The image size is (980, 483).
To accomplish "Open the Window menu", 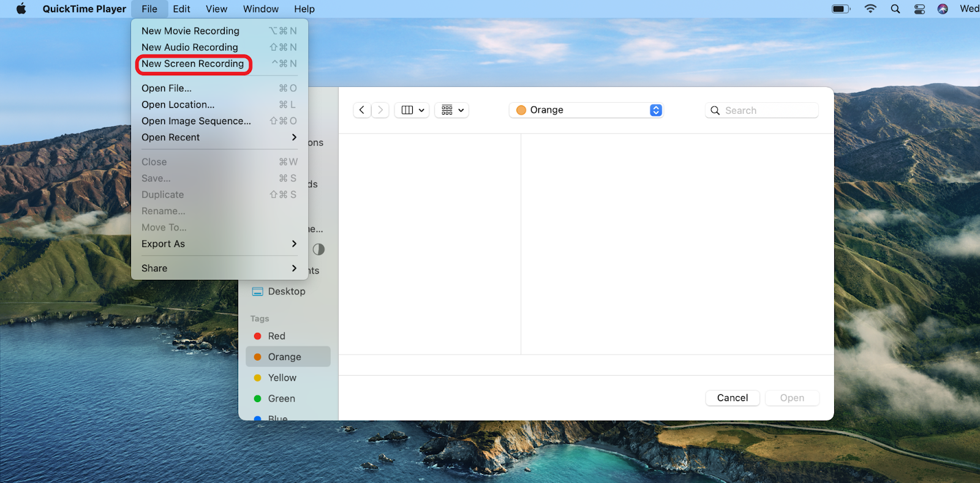I will click(261, 9).
